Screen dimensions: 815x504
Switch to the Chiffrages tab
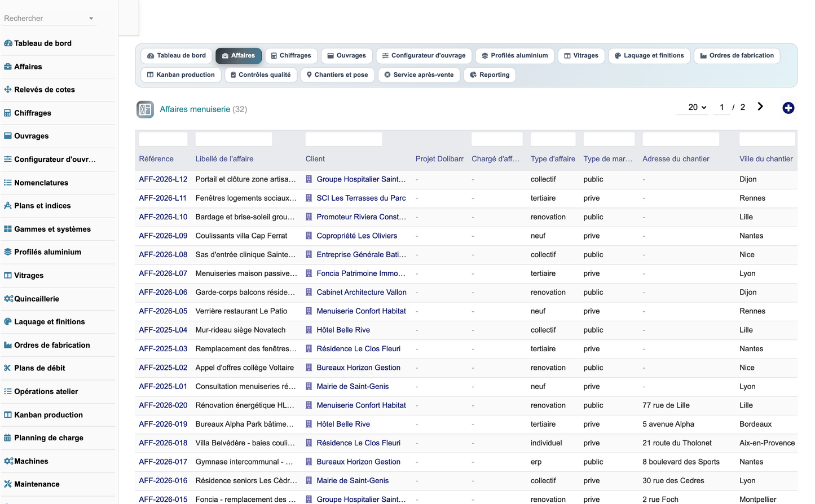click(x=291, y=56)
